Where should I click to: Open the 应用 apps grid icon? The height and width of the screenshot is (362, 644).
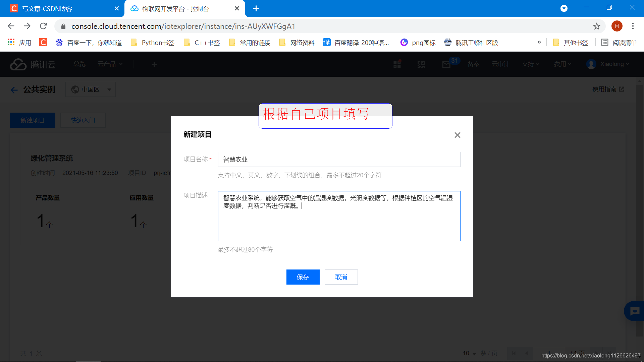pyautogui.click(x=11, y=43)
